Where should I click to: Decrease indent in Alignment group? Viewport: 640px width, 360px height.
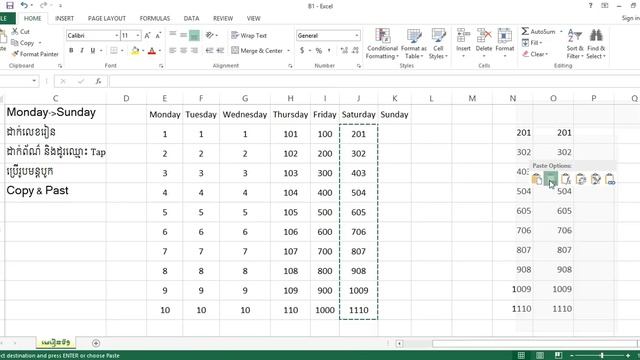point(209,51)
